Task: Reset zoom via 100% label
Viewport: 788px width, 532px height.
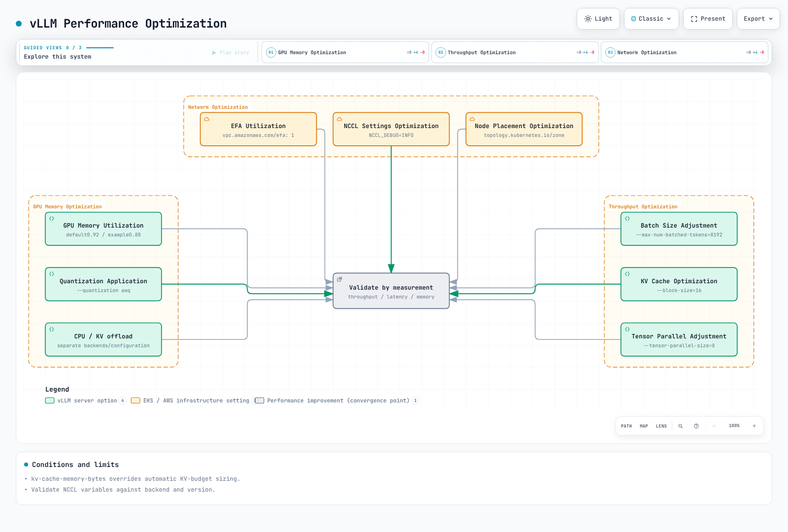Action: coord(734,426)
